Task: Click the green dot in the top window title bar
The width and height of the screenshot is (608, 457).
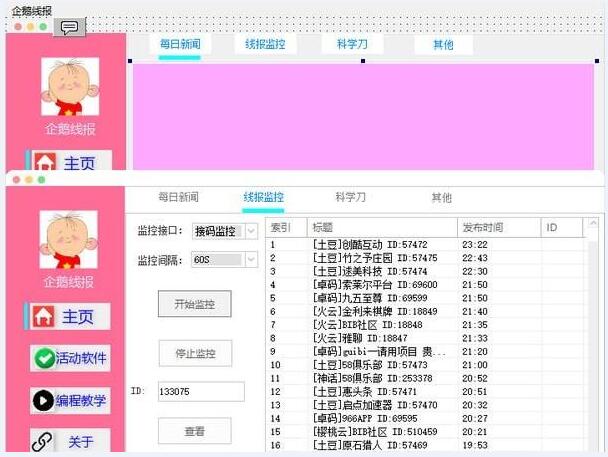Action: point(43,27)
